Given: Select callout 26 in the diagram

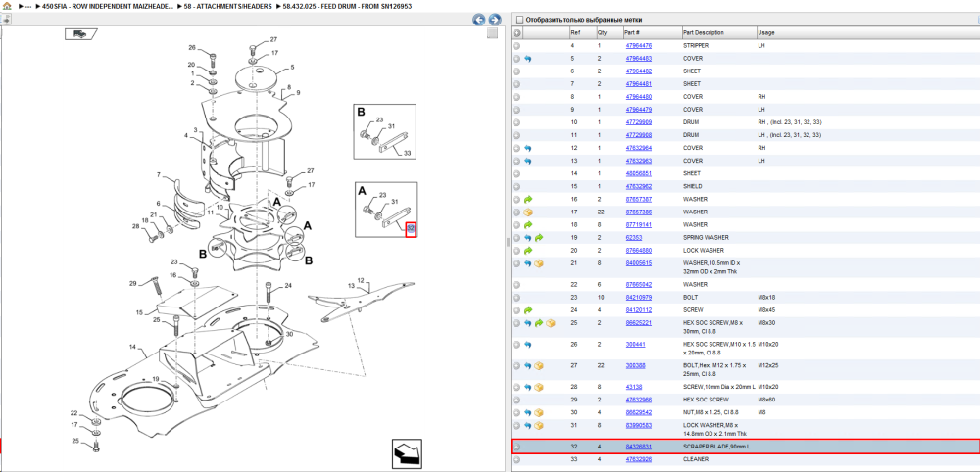Looking at the screenshot, I should 192,47.
